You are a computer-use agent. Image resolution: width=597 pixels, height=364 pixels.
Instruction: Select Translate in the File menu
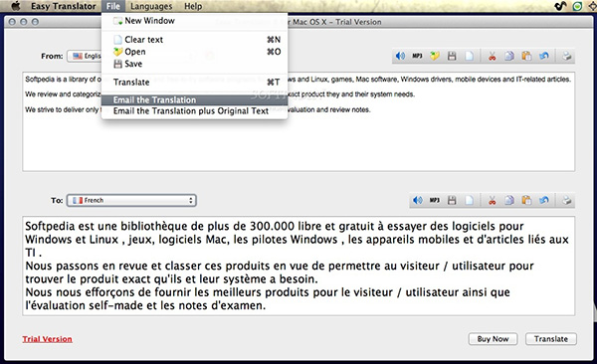click(194, 82)
